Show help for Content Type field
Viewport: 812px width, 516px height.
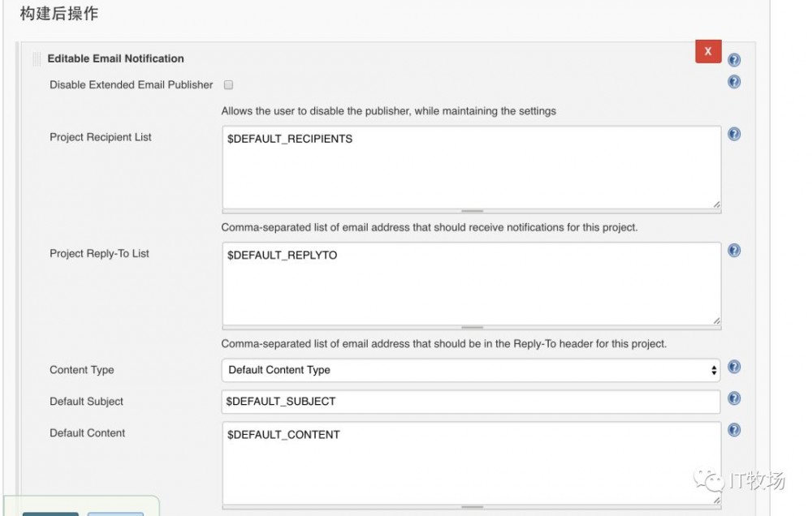tap(734, 368)
